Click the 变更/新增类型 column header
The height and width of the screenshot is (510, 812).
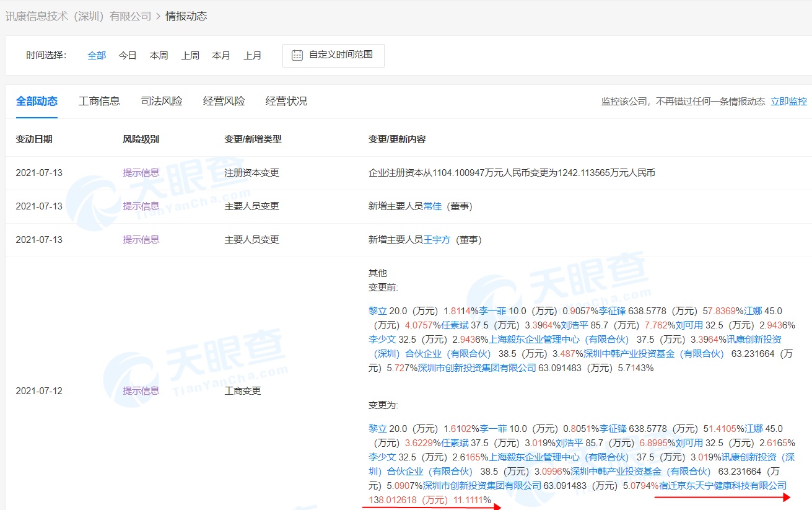pyautogui.click(x=253, y=139)
